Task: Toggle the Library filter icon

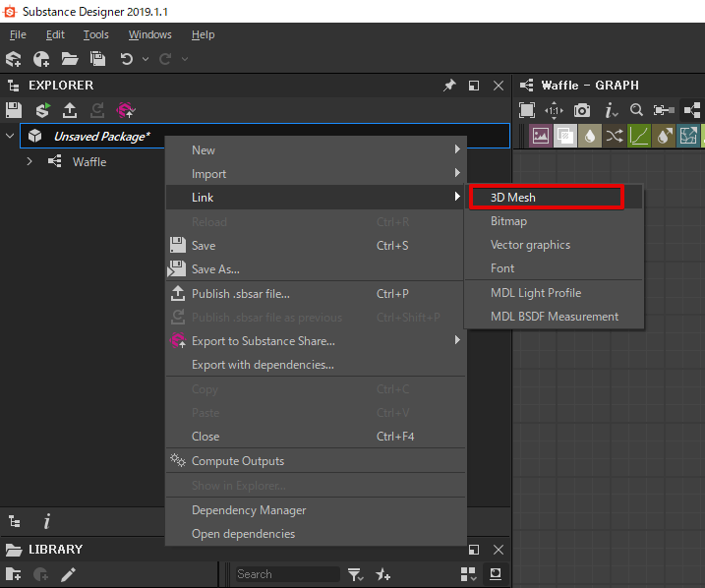Action: pyautogui.click(x=355, y=574)
